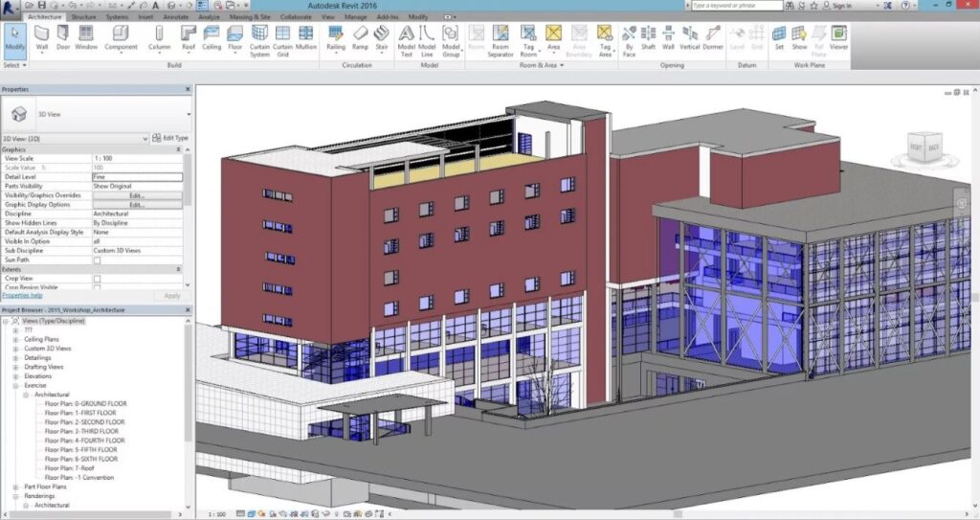The image size is (980, 520).
Task: Toggle the Crop View checkbox
Action: pyautogui.click(x=97, y=279)
